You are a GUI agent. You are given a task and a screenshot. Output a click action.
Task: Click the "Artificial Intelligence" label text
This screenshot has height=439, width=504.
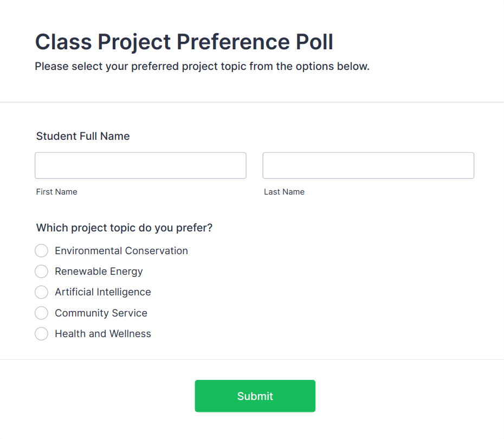point(103,292)
